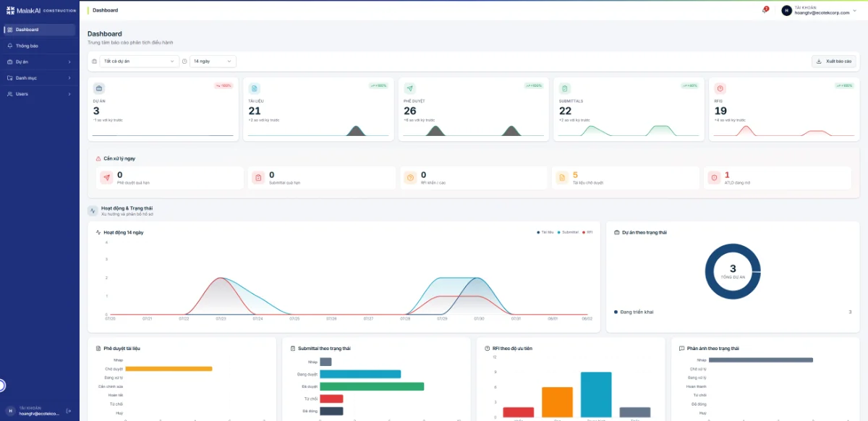This screenshot has width=868, height=421.
Task: Open the 14 ngày period dropdown
Action: [213, 61]
